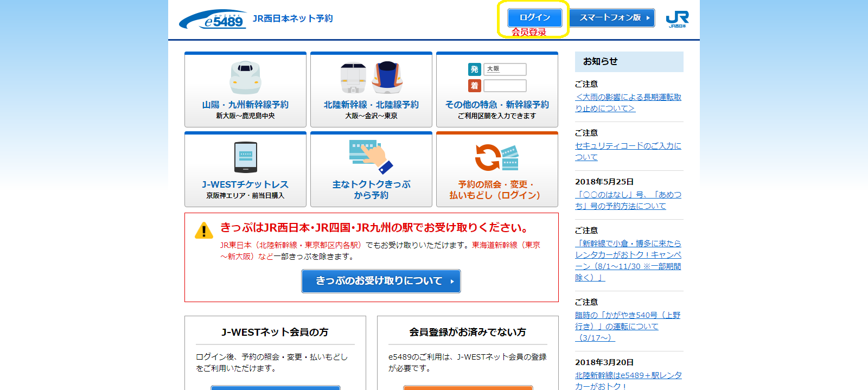The image size is (868, 390).
Task: Open the heavy rain suspension notice link
Action: click(628, 103)
